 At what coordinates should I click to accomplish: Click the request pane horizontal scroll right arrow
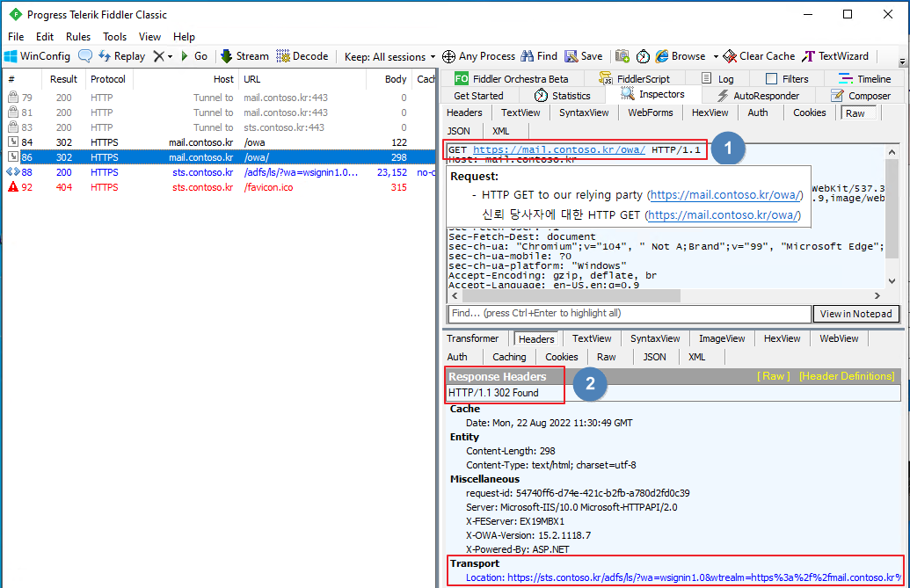pyautogui.click(x=877, y=295)
